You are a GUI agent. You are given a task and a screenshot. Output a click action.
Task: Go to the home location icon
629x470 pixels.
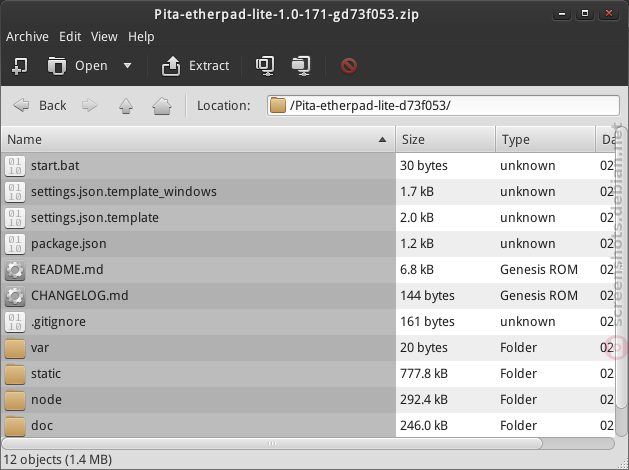[x=162, y=106]
